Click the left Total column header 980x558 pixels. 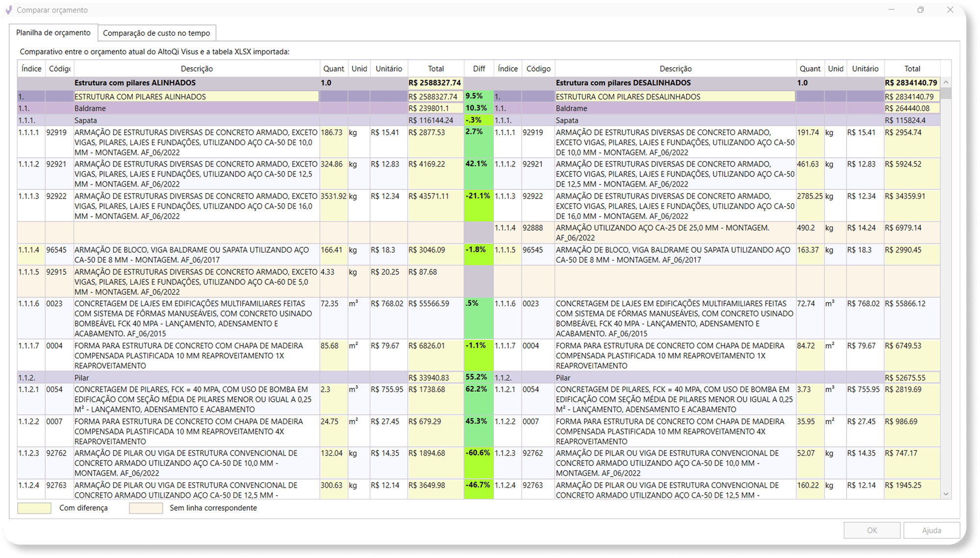436,69
